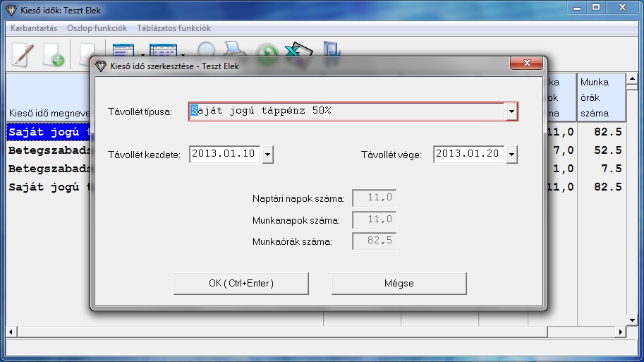The image size is (644, 362).
Task: Click the exit door icon in toolbar
Action: 331,49
